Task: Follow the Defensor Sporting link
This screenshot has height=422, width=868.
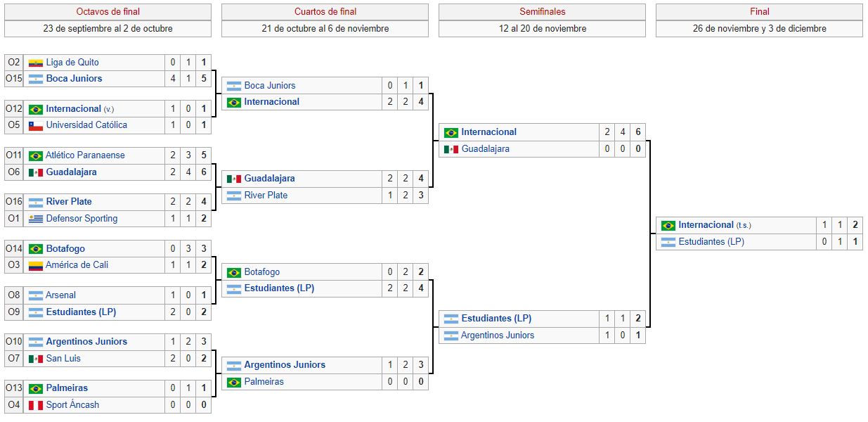Action: point(82,219)
